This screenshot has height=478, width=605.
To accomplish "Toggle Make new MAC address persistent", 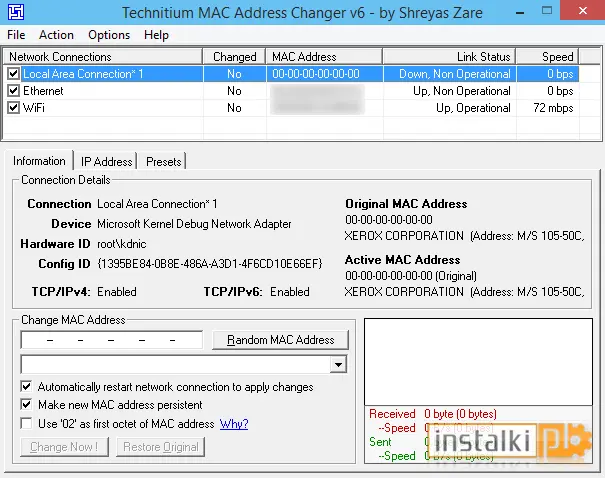I will (26, 405).
